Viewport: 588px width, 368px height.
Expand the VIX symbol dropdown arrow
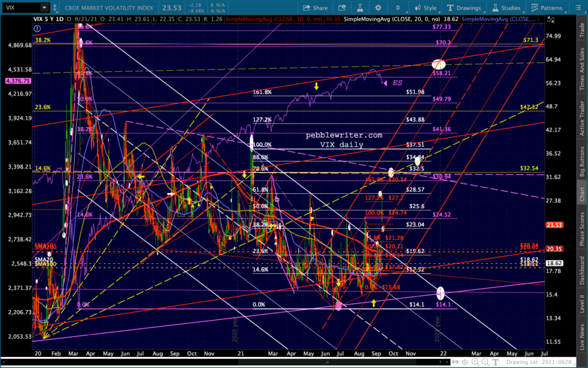point(44,7)
